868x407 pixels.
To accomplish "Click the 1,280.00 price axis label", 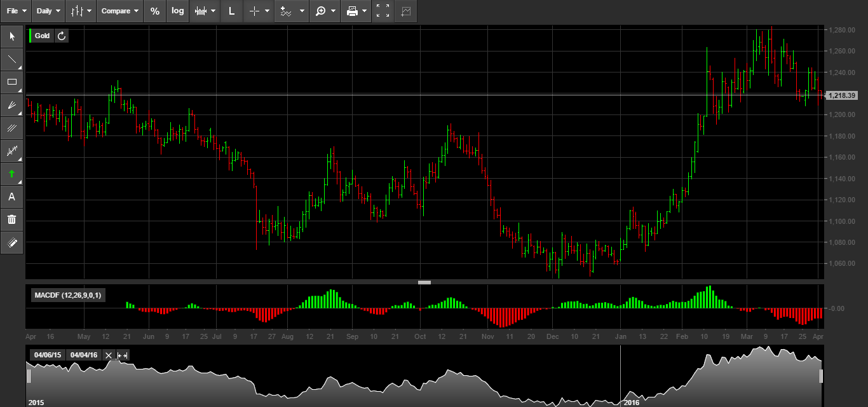I will point(842,30).
